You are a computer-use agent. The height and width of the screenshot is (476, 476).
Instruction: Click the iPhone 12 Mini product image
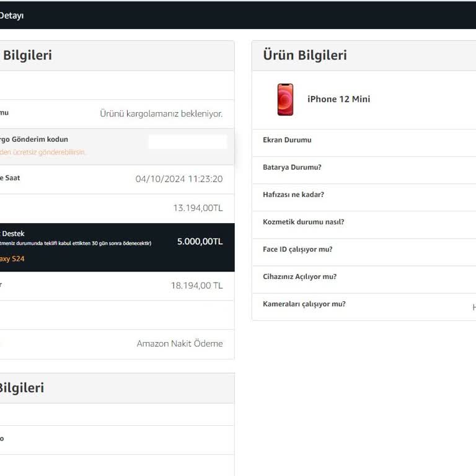pyautogui.click(x=285, y=100)
